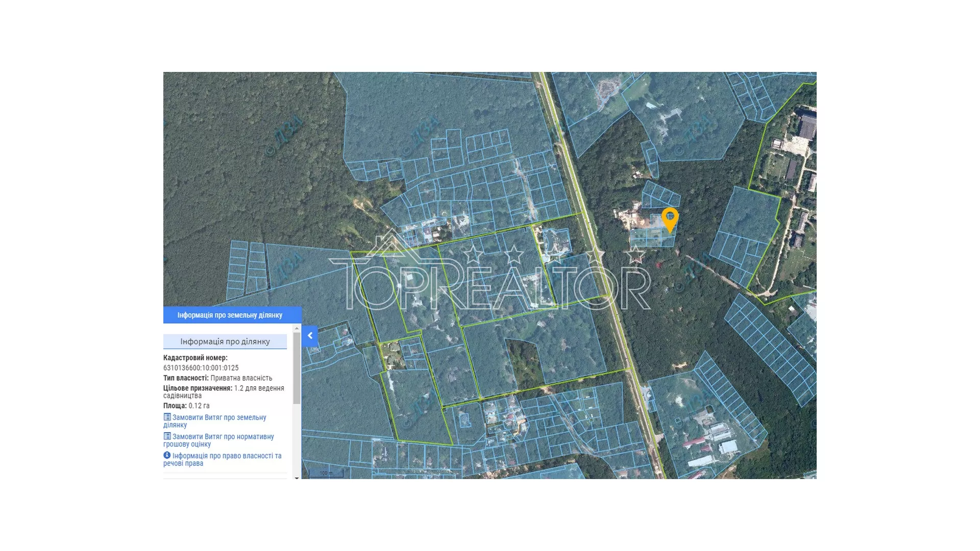Click the blue info circle icon
The image size is (980, 551).
pos(167,455)
